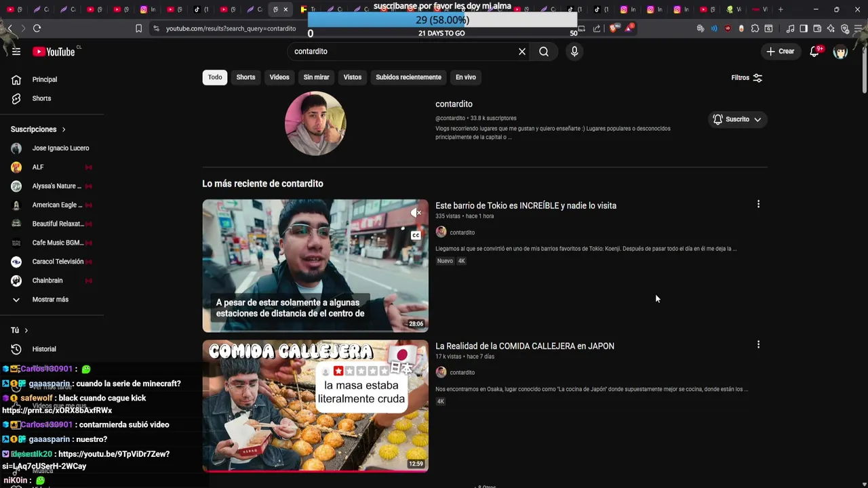Image resolution: width=868 pixels, height=488 pixels.
Task: Open the Brave Shields lion icon
Action: [x=614, y=28]
